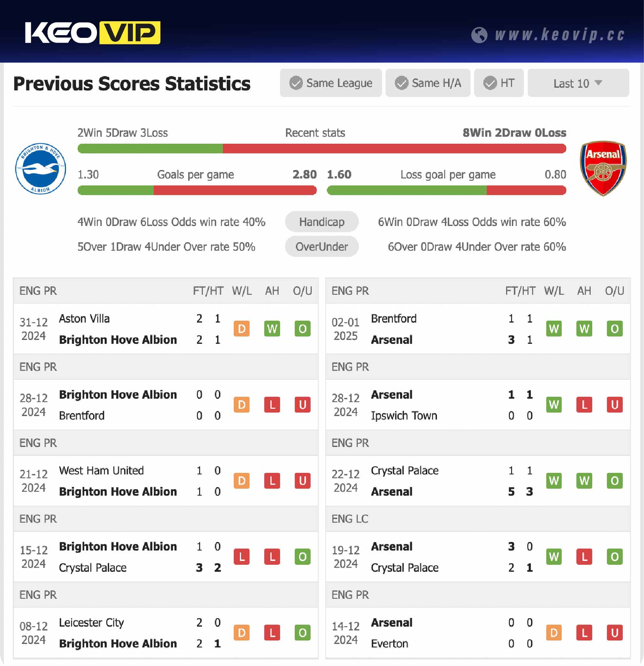Open the Last 10 dropdown
Screen dimensions: 644x666
[x=578, y=83]
